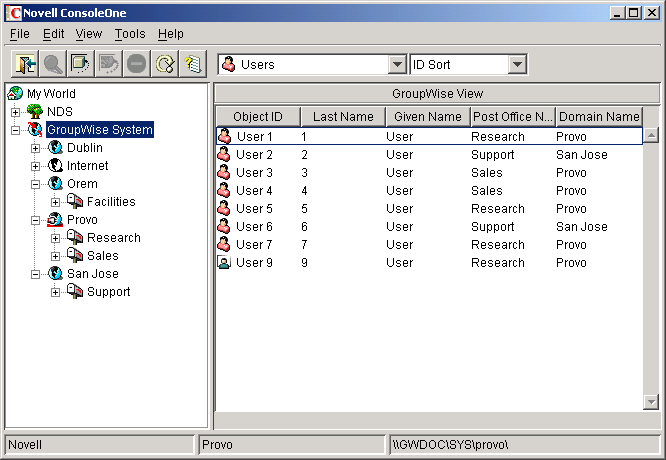Click the NDS tree icon
This screenshot has width=666, height=460.
click(35, 112)
